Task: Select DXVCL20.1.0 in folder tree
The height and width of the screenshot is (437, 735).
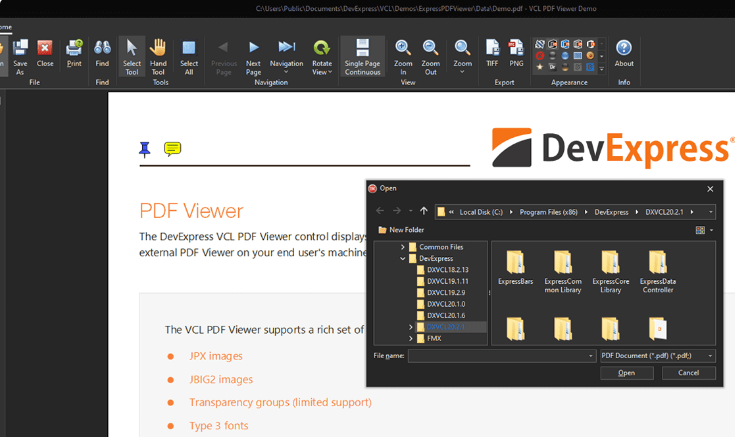Action: 446,304
